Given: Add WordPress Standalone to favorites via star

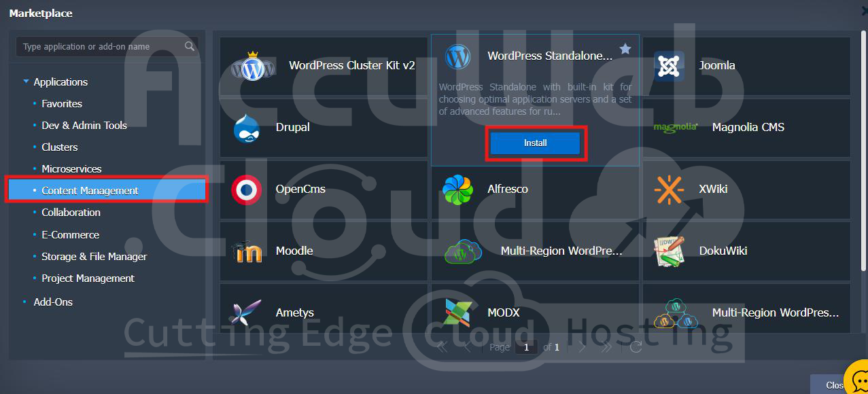Looking at the screenshot, I should 625,49.
